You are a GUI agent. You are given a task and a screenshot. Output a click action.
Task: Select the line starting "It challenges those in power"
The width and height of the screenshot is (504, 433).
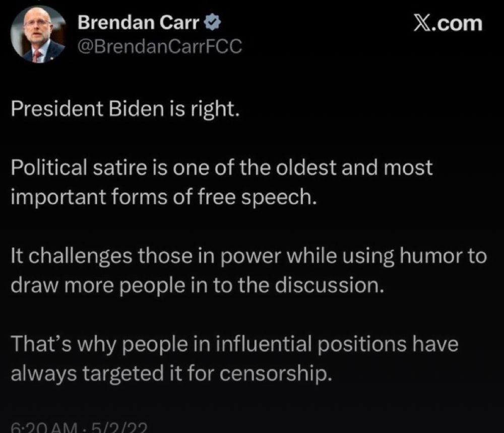[x=249, y=256]
